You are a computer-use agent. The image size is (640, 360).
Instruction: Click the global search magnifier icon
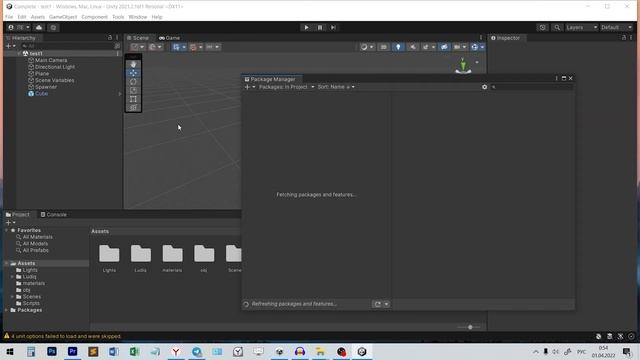pos(557,27)
